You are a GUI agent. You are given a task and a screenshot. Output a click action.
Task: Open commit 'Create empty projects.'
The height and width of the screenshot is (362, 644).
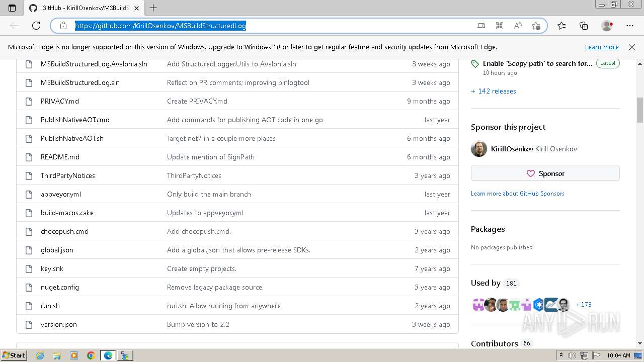[x=202, y=268]
